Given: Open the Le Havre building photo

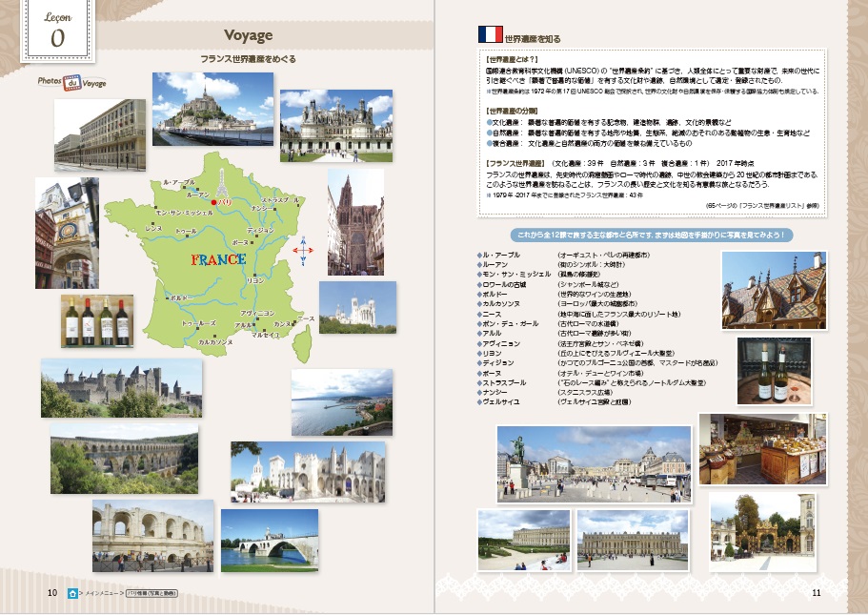Looking at the screenshot, I should point(100,134).
